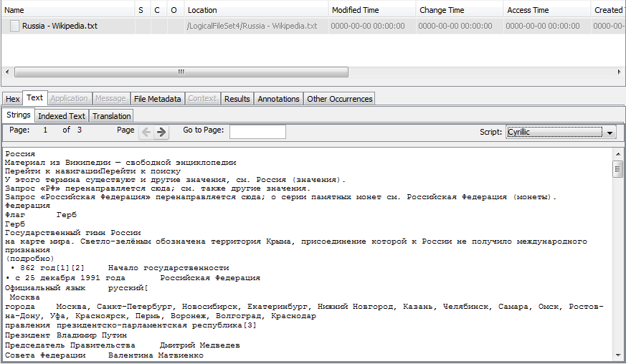The width and height of the screenshot is (626, 364).
Task: Select the Russia - Wikipedia.txt file name
Action: point(60,26)
